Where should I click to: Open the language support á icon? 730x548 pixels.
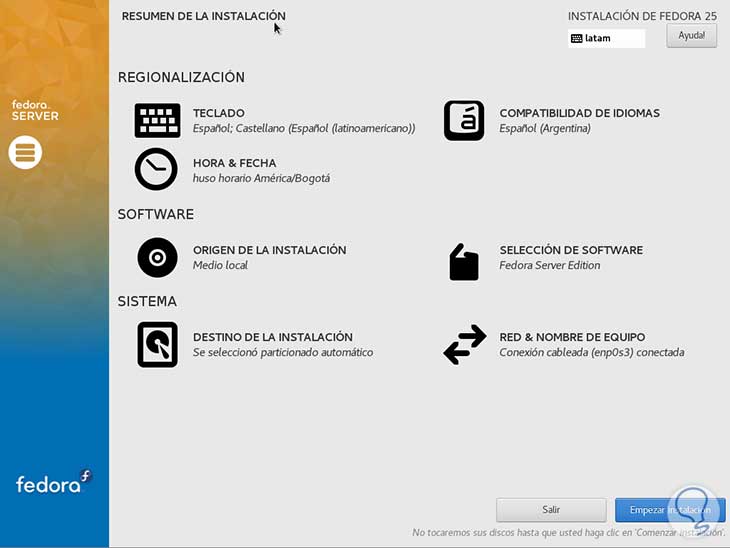pos(464,121)
